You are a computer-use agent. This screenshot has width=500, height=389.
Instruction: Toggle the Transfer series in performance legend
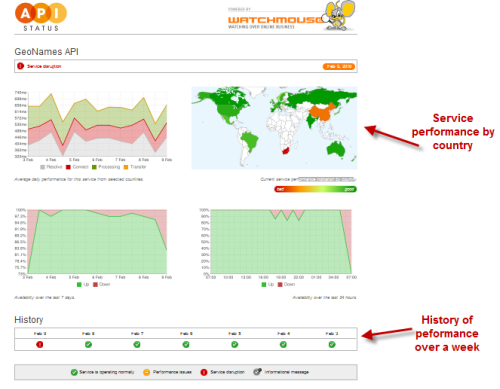(135, 167)
